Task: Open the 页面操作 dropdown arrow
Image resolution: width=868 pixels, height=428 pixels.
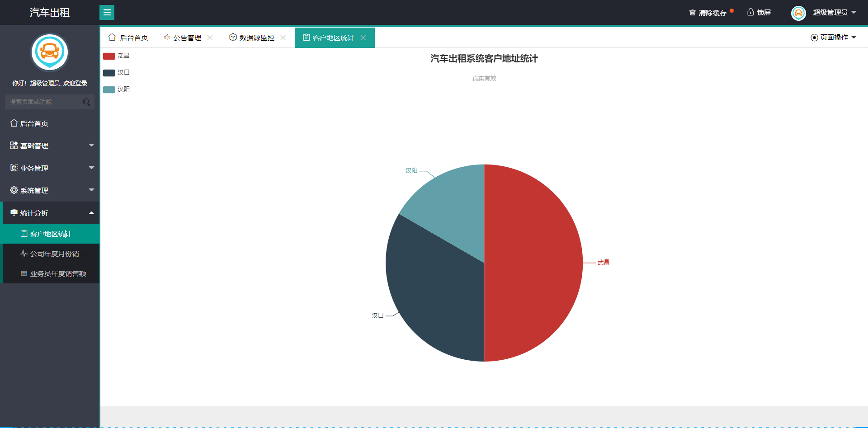Action: [x=854, y=37]
